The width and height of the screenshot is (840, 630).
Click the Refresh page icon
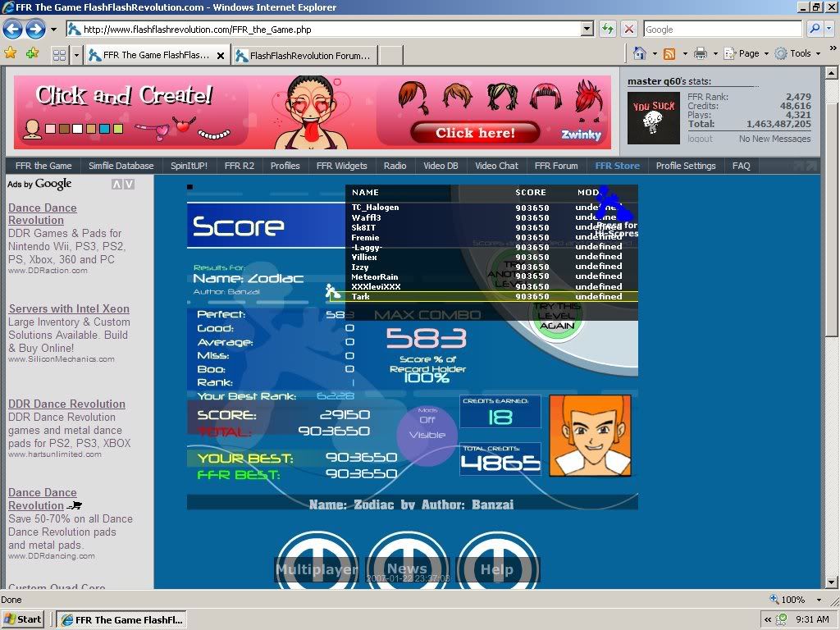click(x=607, y=30)
